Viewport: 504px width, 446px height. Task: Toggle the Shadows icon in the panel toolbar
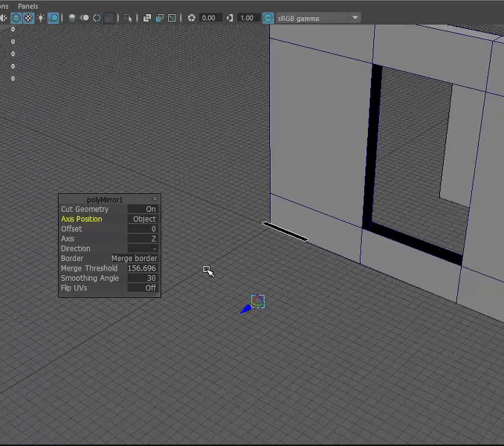[54, 18]
